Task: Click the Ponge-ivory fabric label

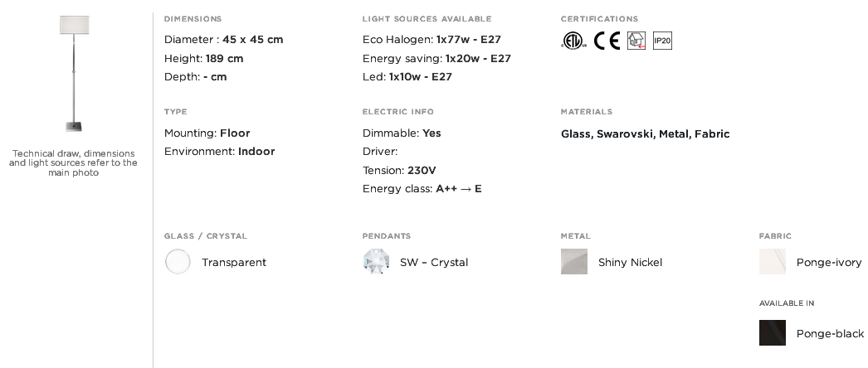Action: coord(829,263)
